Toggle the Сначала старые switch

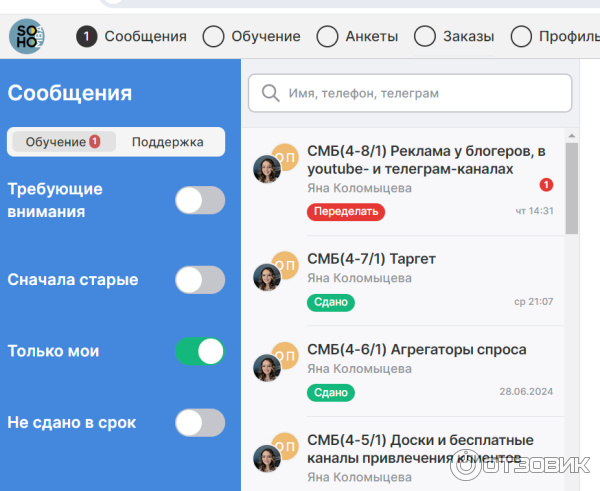(x=200, y=280)
